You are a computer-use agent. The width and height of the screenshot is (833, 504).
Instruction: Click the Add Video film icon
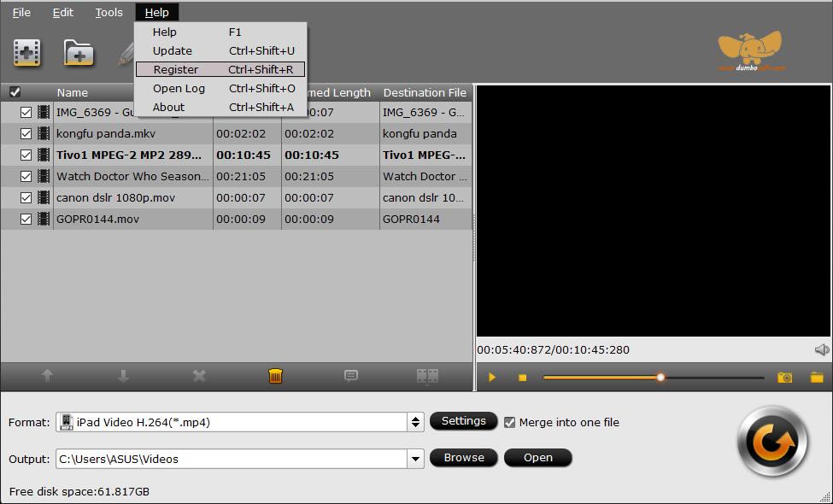[27, 53]
